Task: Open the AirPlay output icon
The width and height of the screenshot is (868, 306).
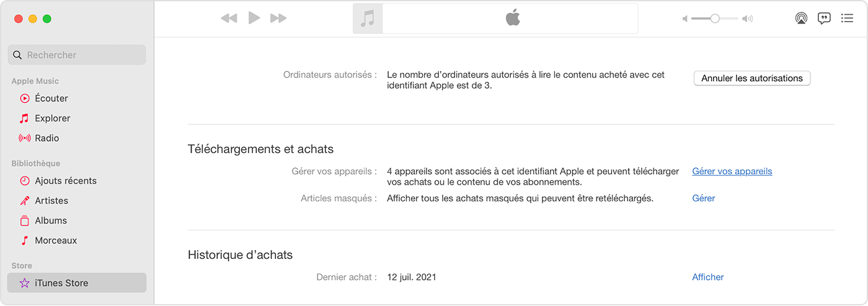Action: 801,19
